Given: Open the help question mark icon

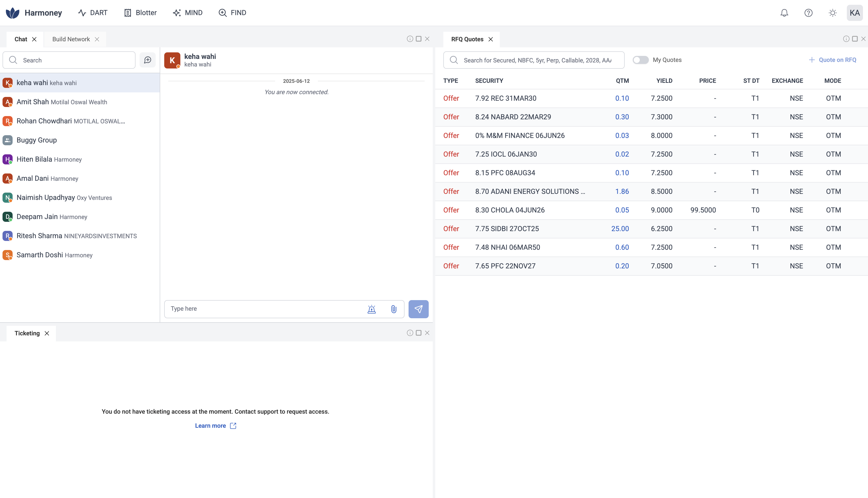Looking at the screenshot, I should point(808,13).
